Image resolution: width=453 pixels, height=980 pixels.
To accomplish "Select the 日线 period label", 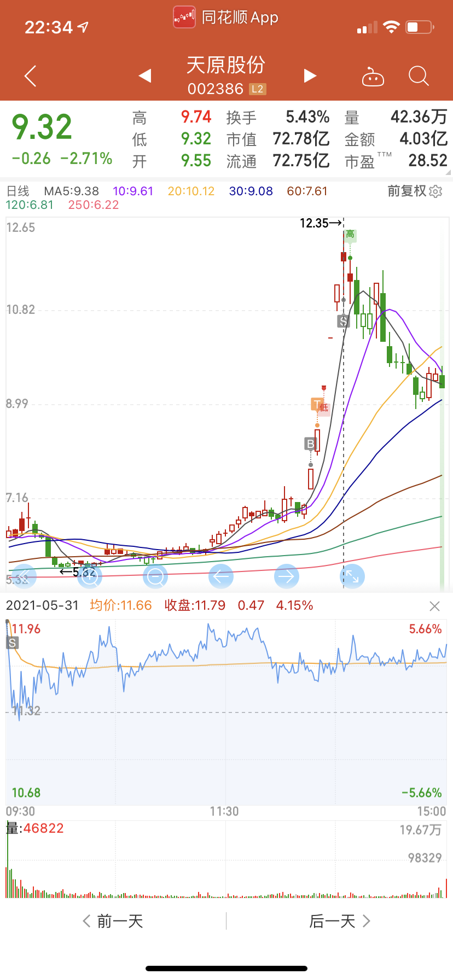I will 18,191.
